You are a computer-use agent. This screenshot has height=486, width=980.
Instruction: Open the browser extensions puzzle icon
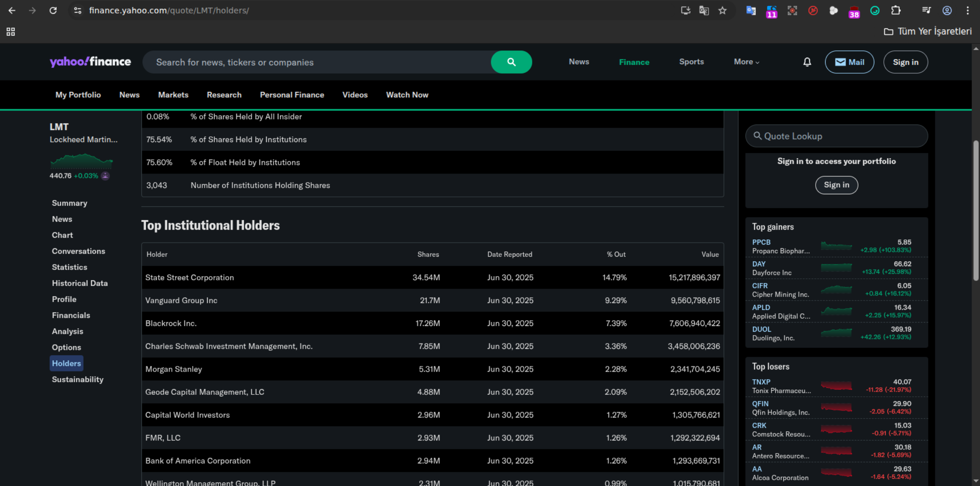[895, 10]
